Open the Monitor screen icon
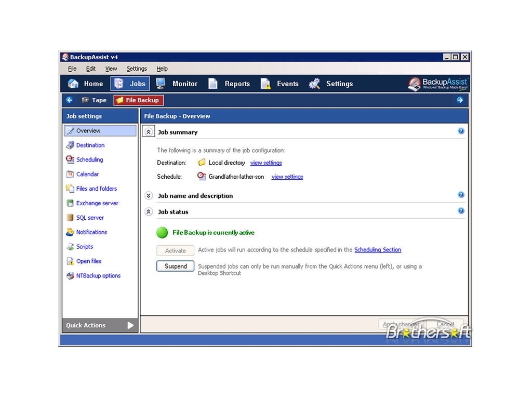Viewport: 532px width, 399px height. 161,84
